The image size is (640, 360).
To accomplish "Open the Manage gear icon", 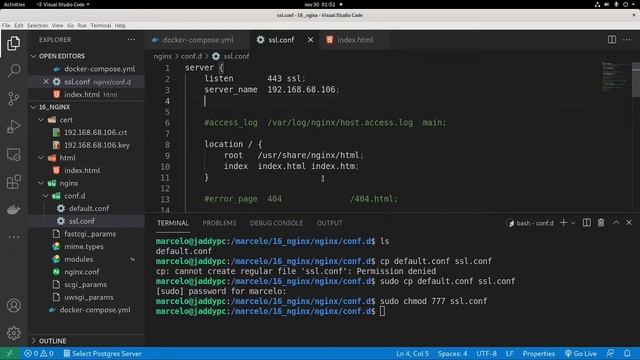I will [13, 333].
